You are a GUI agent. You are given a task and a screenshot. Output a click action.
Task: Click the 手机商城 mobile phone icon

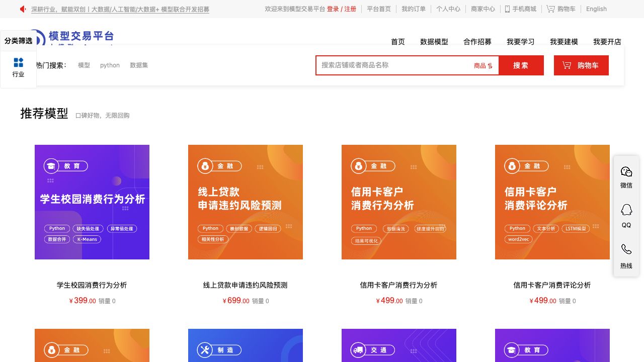click(507, 9)
